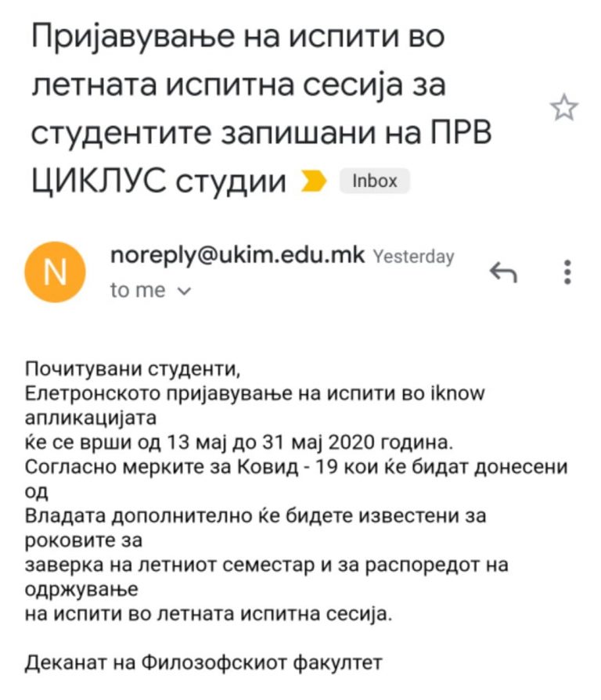The width and height of the screenshot is (601, 700).
Task: Select the Inbox label chip
Action: click(x=375, y=181)
